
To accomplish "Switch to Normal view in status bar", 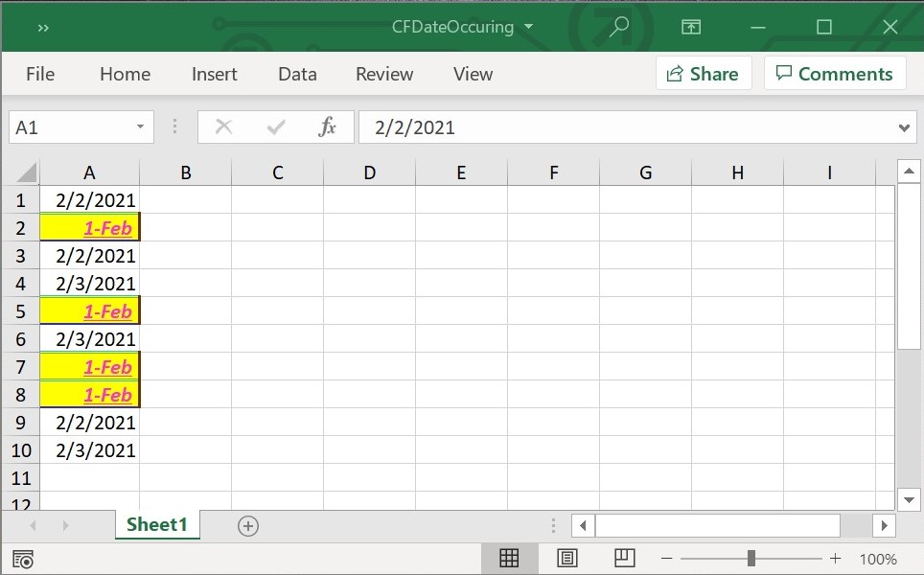I will (x=509, y=559).
